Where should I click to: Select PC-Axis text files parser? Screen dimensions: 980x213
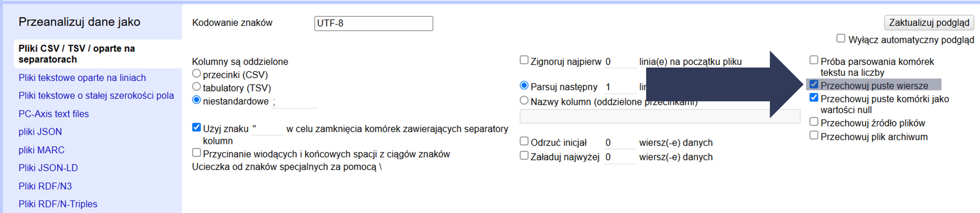tap(54, 114)
